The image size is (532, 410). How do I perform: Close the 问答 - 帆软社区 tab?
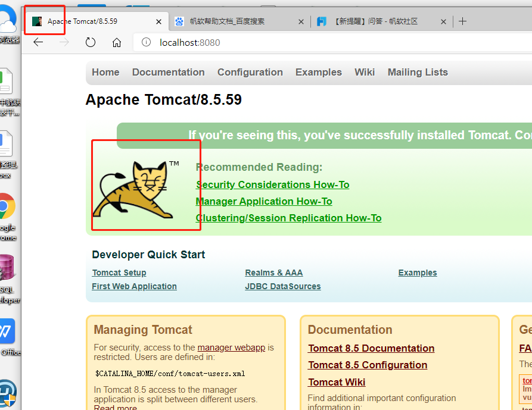pos(443,21)
